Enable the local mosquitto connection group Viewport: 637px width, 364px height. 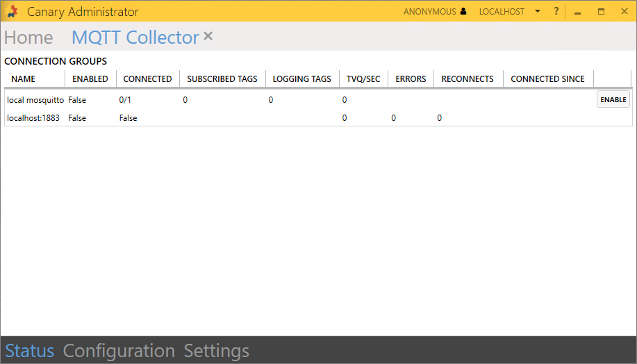613,99
